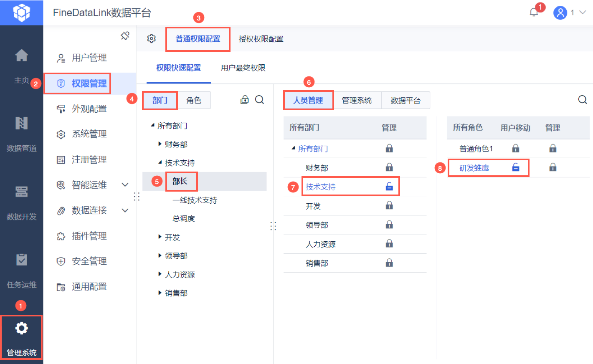The image size is (593, 364).
Task: Open 任务运维 in the left navigation
Action: (x=21, y=270)
